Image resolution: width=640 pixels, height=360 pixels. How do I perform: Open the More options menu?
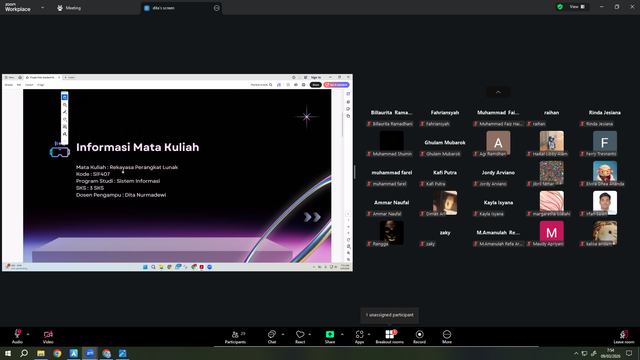pyautogui.click(x=447, y=337)
